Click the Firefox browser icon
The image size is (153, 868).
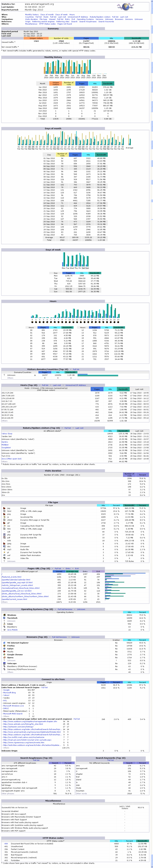coord(4,646)
